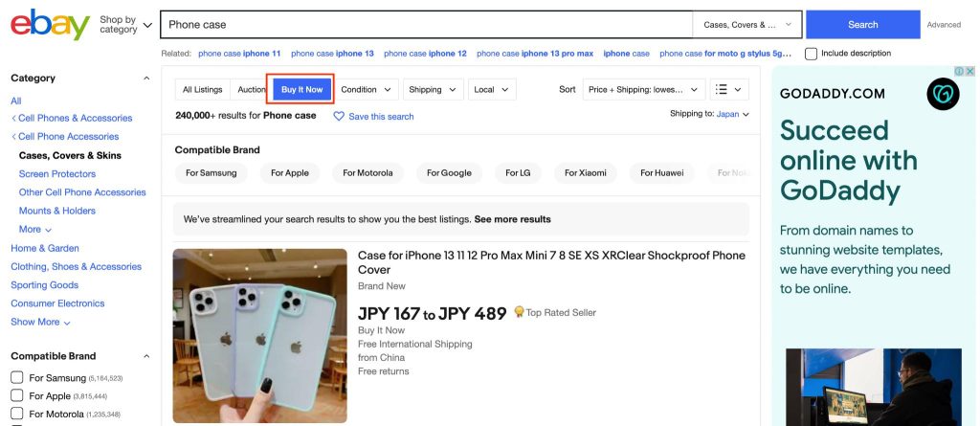980x426 pixels.
Task: Open related search phone case iphone 13
Action: point(332,54)
